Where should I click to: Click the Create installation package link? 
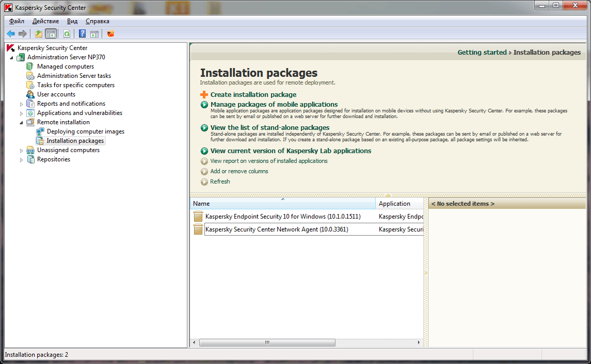coord(253,94)
